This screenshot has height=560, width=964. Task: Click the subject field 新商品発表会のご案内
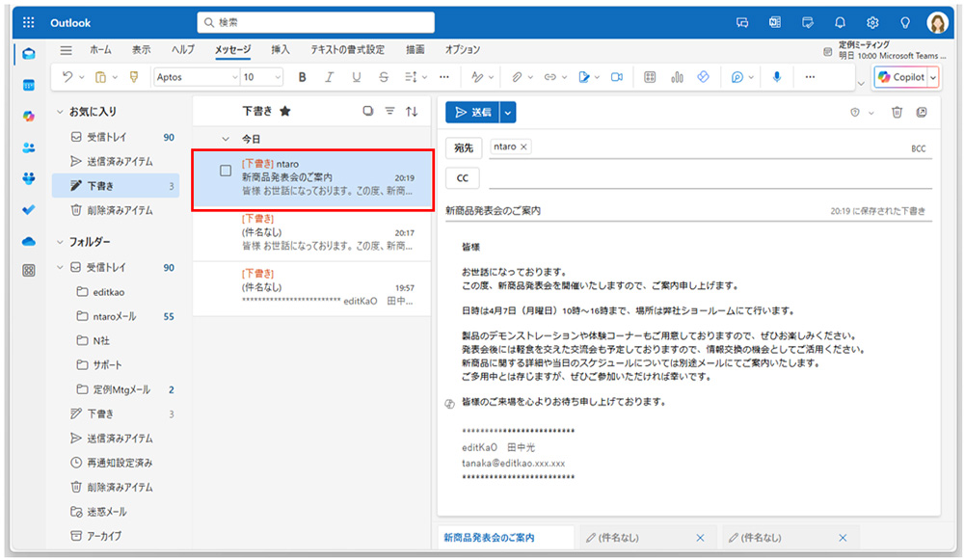click(635, 211)
